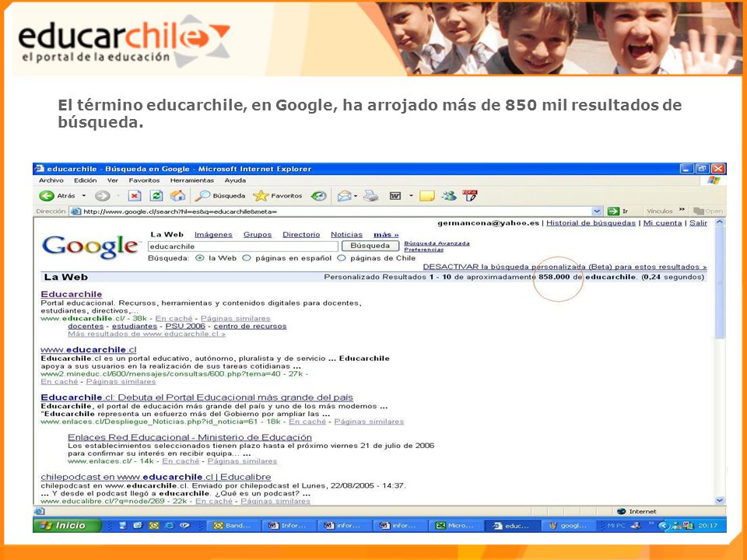Click the PDF toolbar icon

pos(470,196)
